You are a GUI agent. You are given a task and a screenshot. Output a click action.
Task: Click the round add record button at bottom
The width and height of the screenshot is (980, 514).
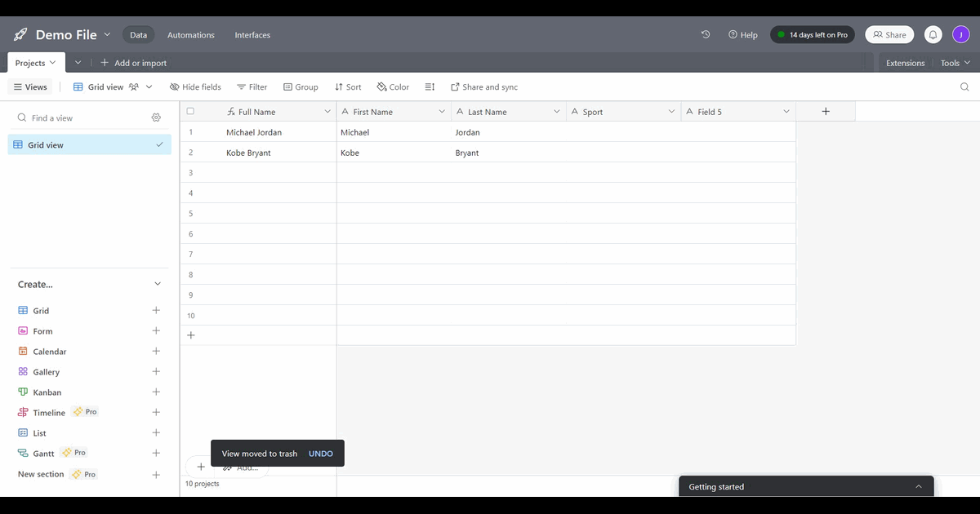[200, 467]
